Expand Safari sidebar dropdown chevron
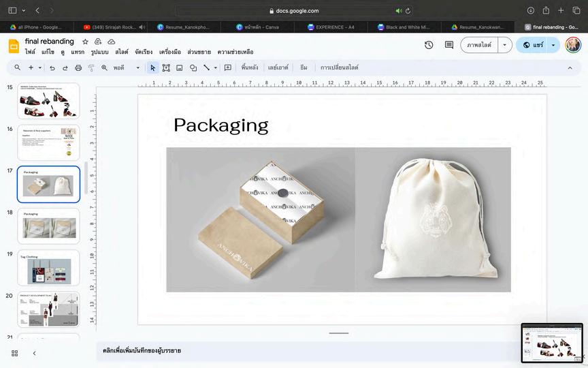 23,10
